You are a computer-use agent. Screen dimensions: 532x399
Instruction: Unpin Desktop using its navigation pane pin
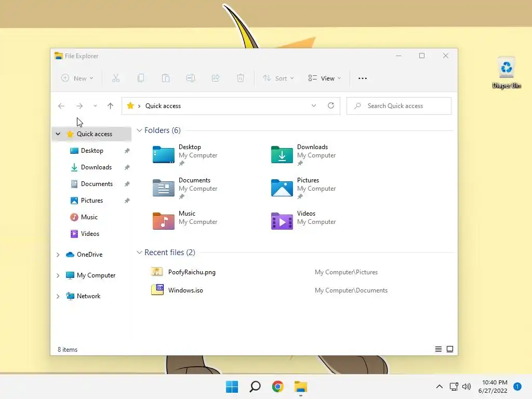tap(127, 151)
